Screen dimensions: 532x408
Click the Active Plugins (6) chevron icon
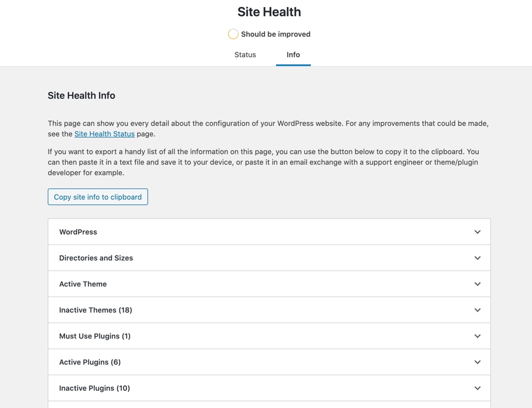(477, 362)
